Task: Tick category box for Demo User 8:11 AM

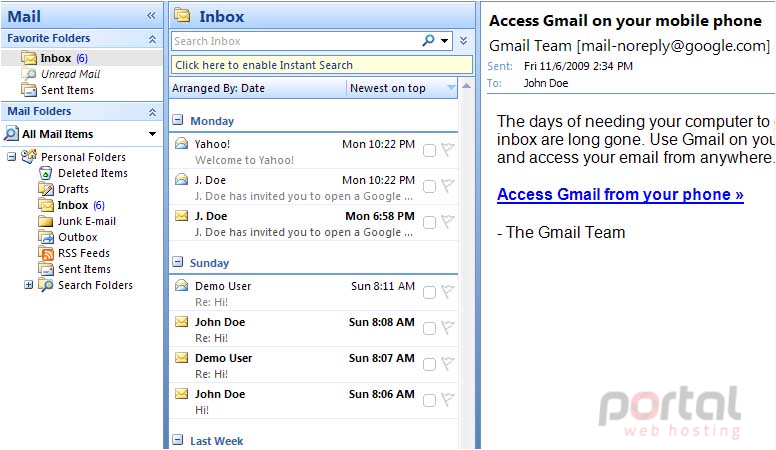Action: click(x=430, y=293)
